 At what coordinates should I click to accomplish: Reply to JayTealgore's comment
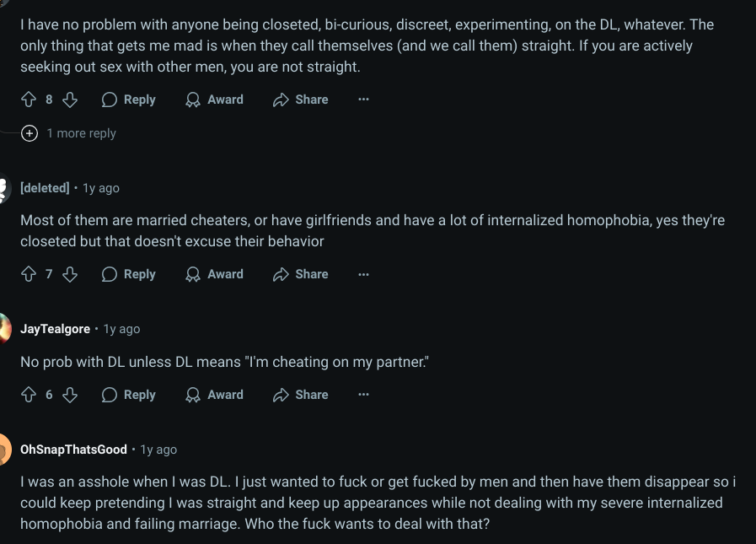coord(129,395)
